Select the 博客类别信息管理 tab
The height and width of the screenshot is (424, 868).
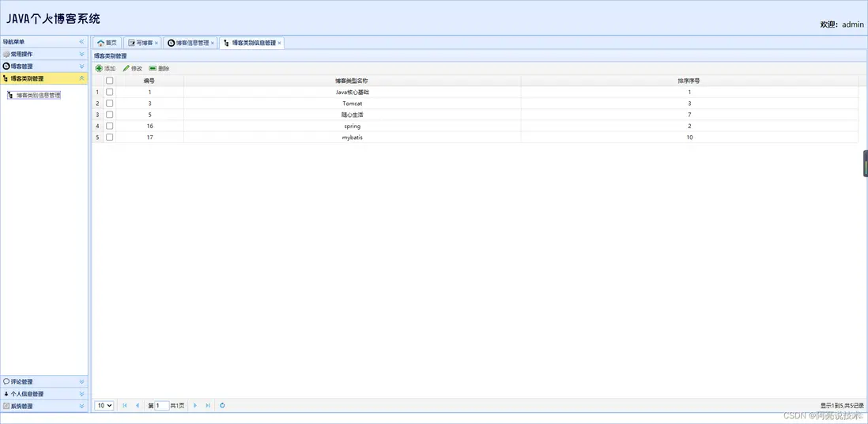(251, 43)
